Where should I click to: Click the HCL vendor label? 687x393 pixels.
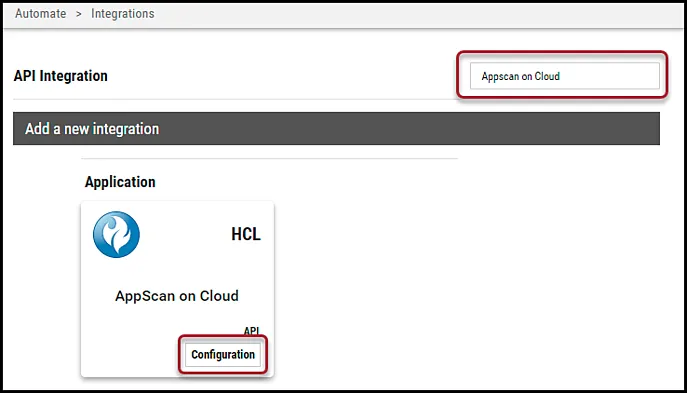pos(246,234)
